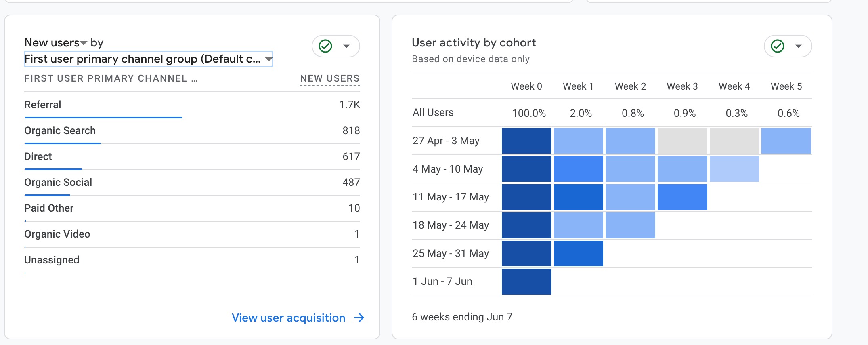Sort by the NEW USERS column header
Image resolution: width=868 pixels, height=345 pixels.
(x=329, y=78)
